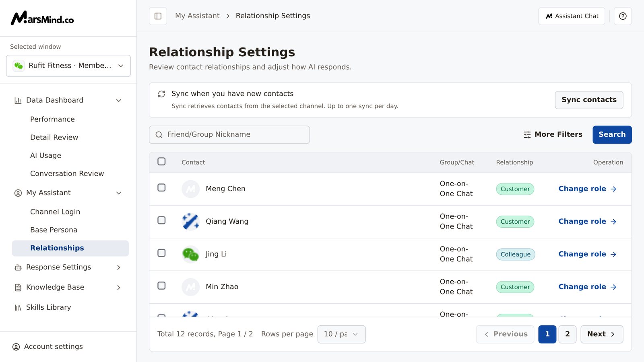The width and height of the screenshot is (644, 362).
Task: Click Qiang Wang's avatar
Action: coord(190,222)
